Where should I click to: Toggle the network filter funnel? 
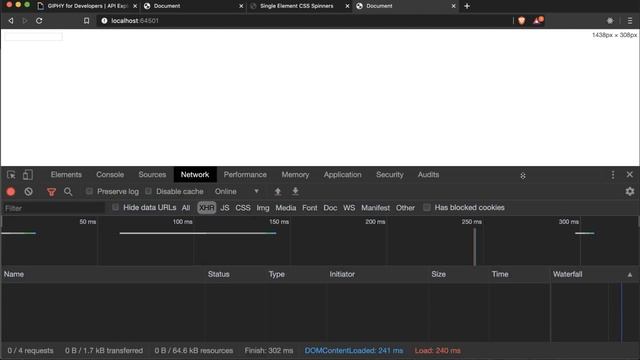51,191
